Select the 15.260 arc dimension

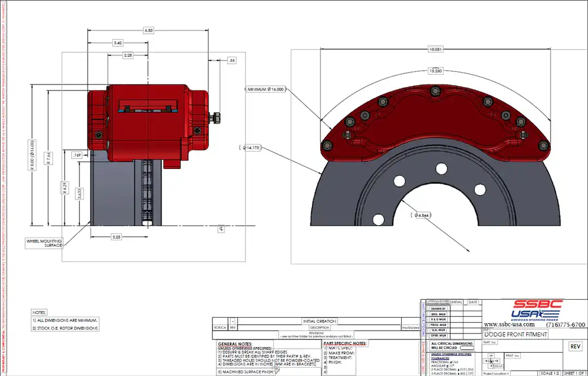(434, 71)
